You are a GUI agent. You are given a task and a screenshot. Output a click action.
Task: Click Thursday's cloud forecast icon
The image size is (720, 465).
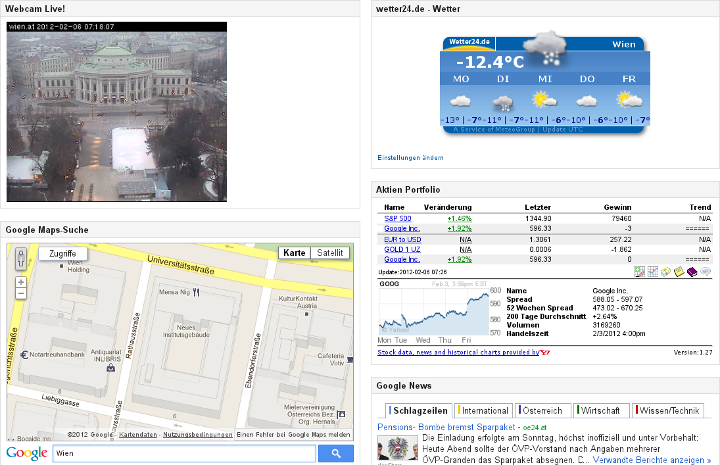click(587, 101)
